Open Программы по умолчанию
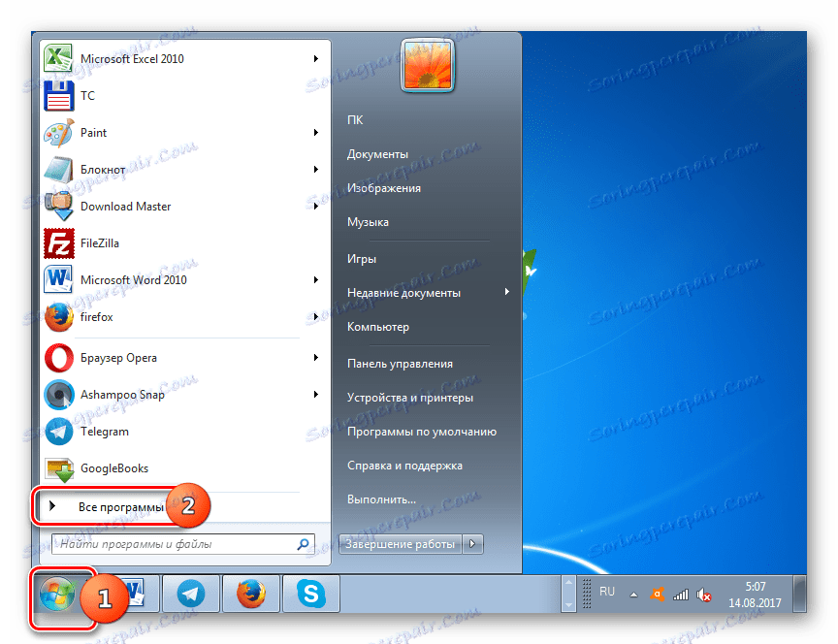Viewport: 838px width, 644px height. pyautogui.click(x=422, y=432)
